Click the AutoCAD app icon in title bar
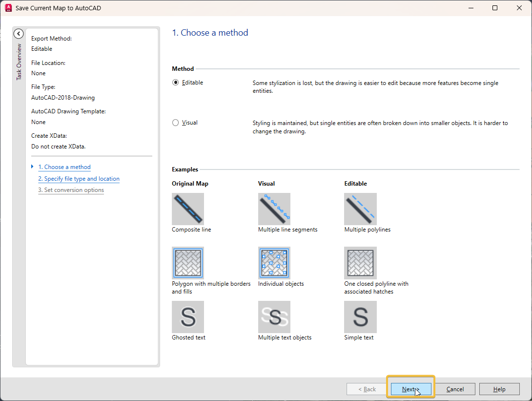This screenshot has width=532, height=401. click(8, 8)
